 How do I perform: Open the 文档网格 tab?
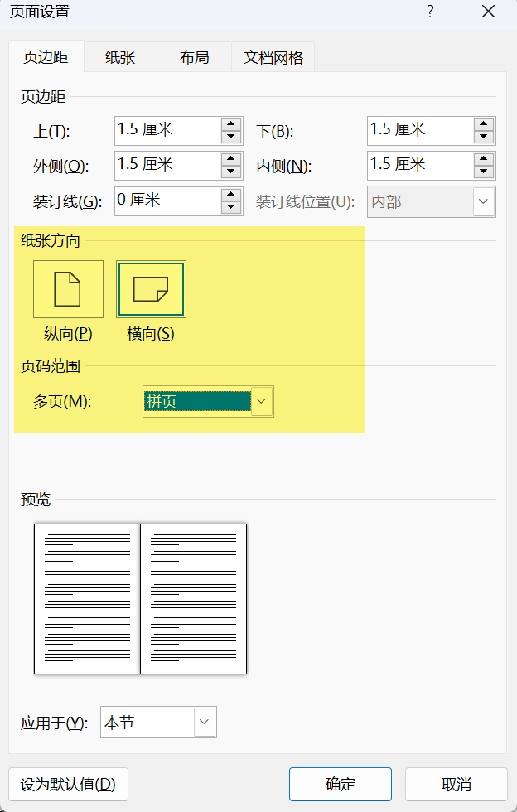(273, 57)
